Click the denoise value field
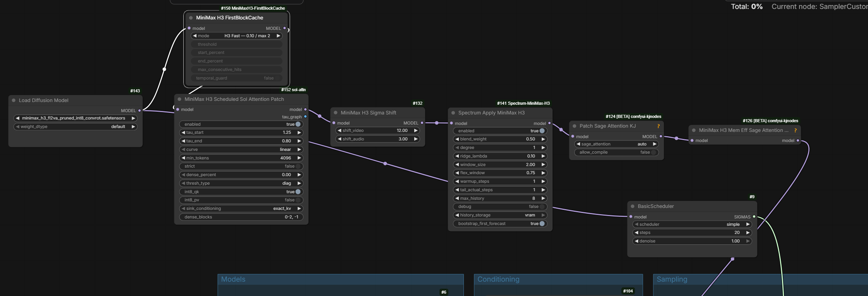Image resolution: width=868 pixels, height=296 pixels. [692, 241]
